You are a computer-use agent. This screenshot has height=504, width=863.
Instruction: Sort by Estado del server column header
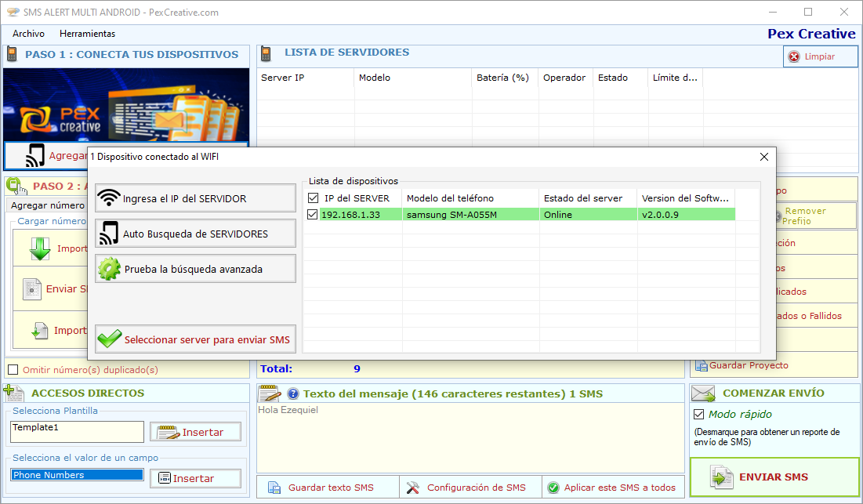pyautogui.click(x=589, y=198)
